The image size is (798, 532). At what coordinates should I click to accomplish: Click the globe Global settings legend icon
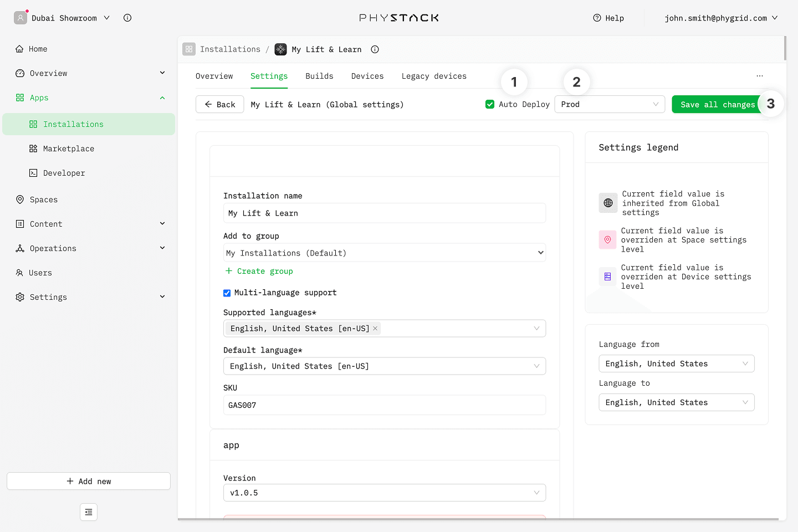(608, 203)
